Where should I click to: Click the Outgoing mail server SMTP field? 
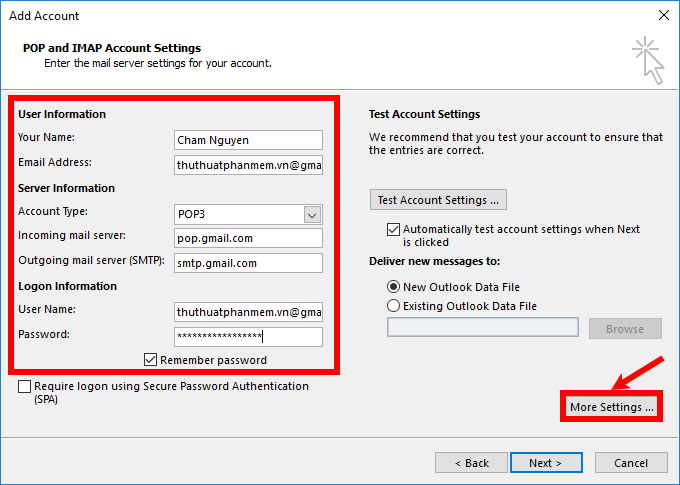tap(248, 263)
